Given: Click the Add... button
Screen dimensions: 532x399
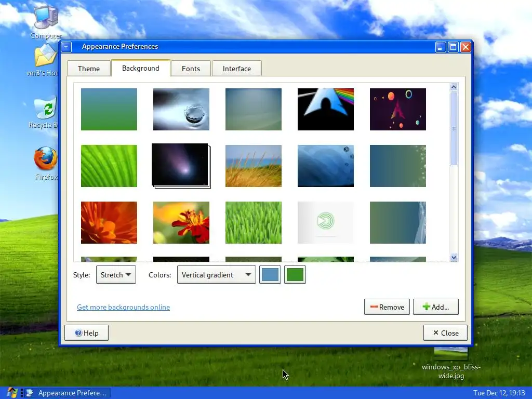Looking at the screenshot, I should pos(436,307).
